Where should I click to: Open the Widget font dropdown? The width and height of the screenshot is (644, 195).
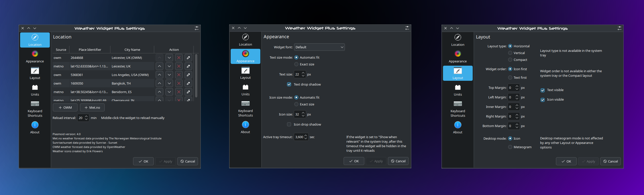click(319, 47)
